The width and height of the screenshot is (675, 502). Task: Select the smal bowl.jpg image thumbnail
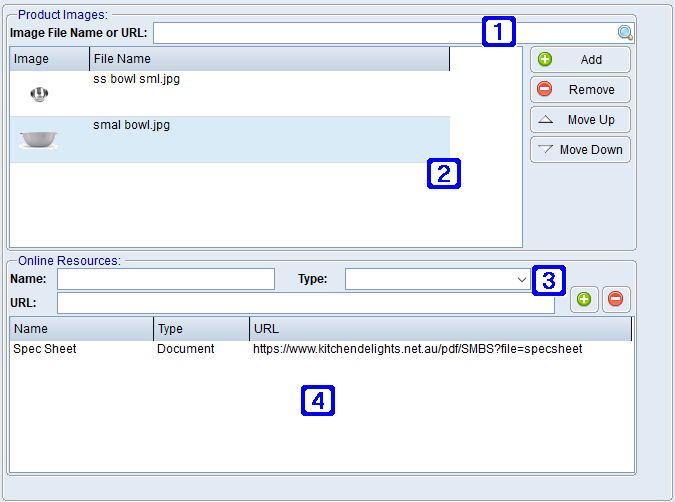pos(40,140)
